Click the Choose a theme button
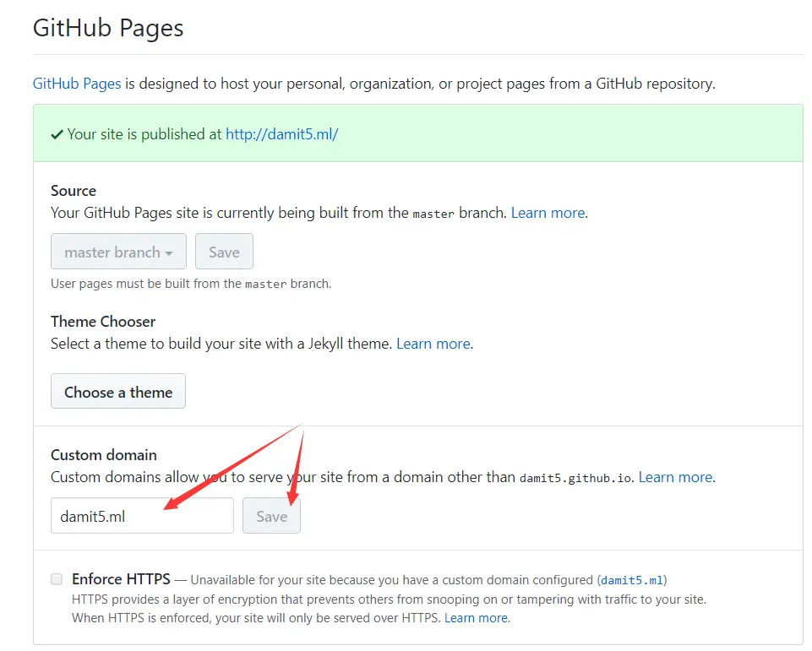The image size is (812, 651). tap(118, 392)
